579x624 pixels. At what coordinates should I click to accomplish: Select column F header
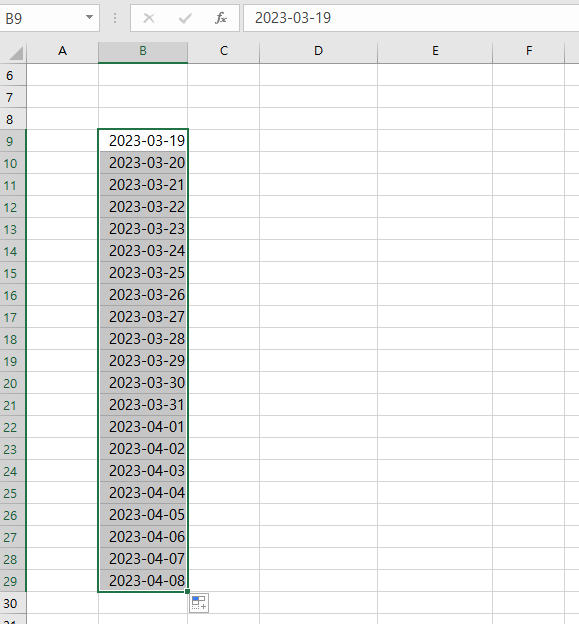(528, 51)
